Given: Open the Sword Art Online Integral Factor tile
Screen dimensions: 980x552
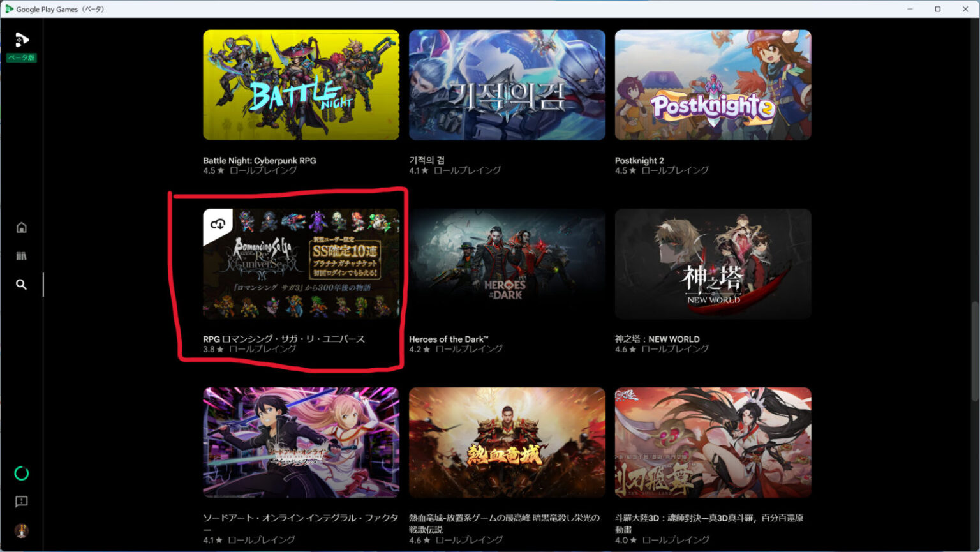Looking at the screenshot, I should 301,442.
